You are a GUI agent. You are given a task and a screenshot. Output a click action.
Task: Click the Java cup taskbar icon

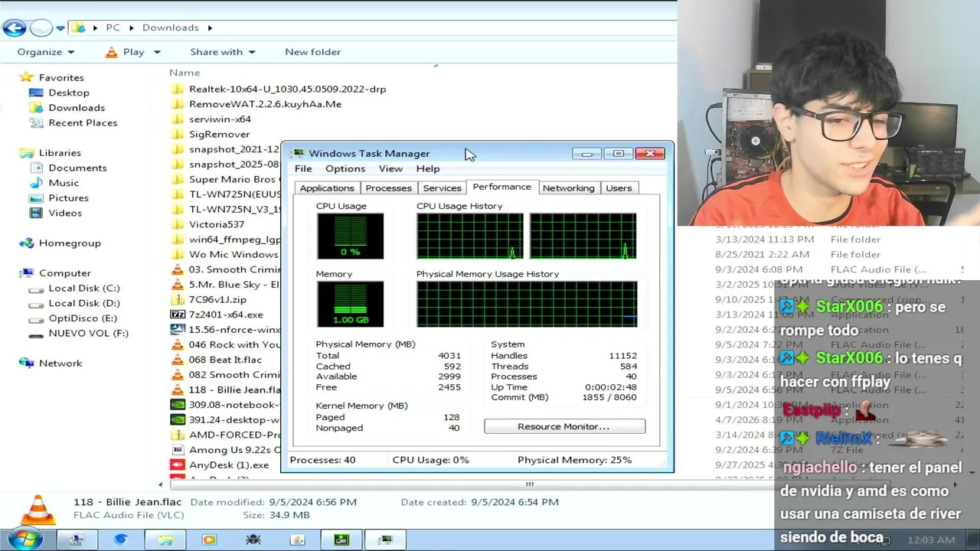(x=297, y=540)
